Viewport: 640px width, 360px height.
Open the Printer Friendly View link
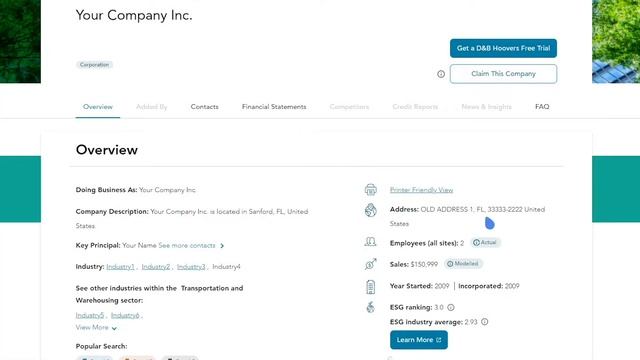pos(421,190)
